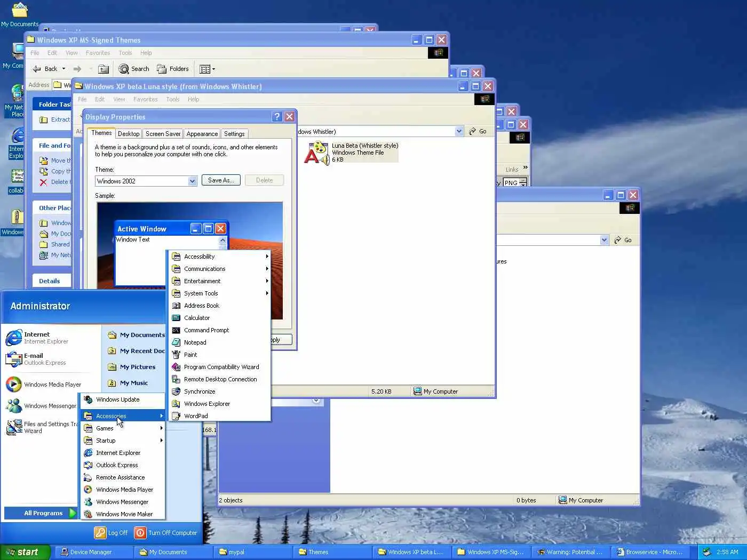
Task: Expand Accessibility submenu
Action: point(219,257)
